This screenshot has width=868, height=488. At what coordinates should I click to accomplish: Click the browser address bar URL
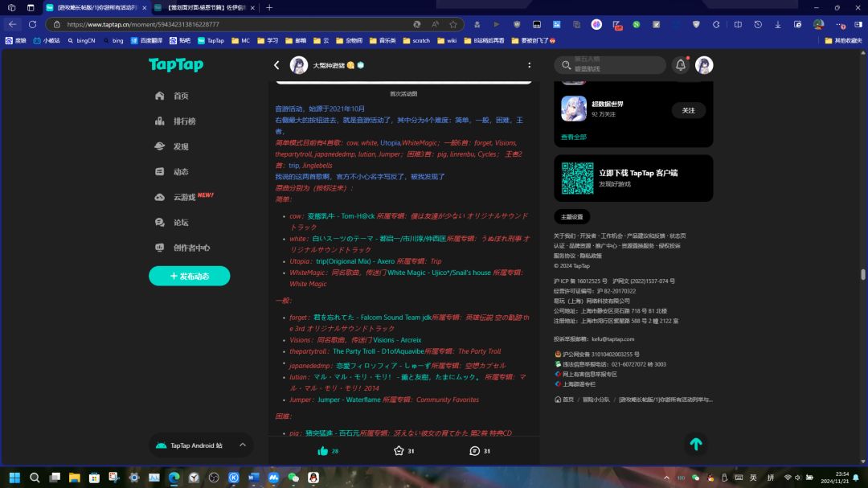(143, 24)
